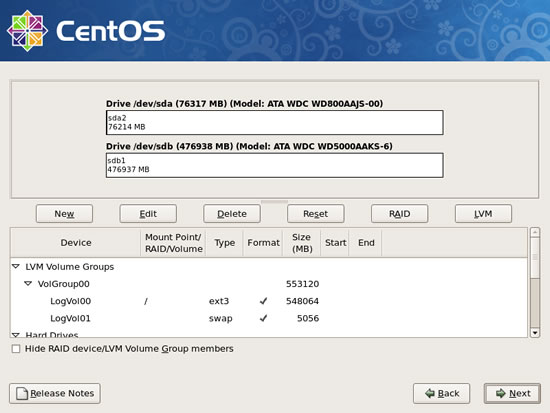This screenshot has width=550, height=413.
Task: Click the green Next arrow icon
Action: 501,393
